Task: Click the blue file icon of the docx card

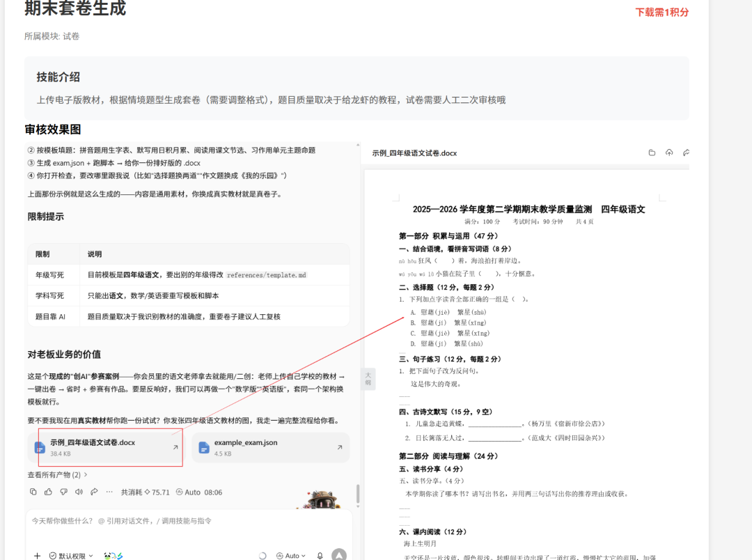Action: point(40,448)
